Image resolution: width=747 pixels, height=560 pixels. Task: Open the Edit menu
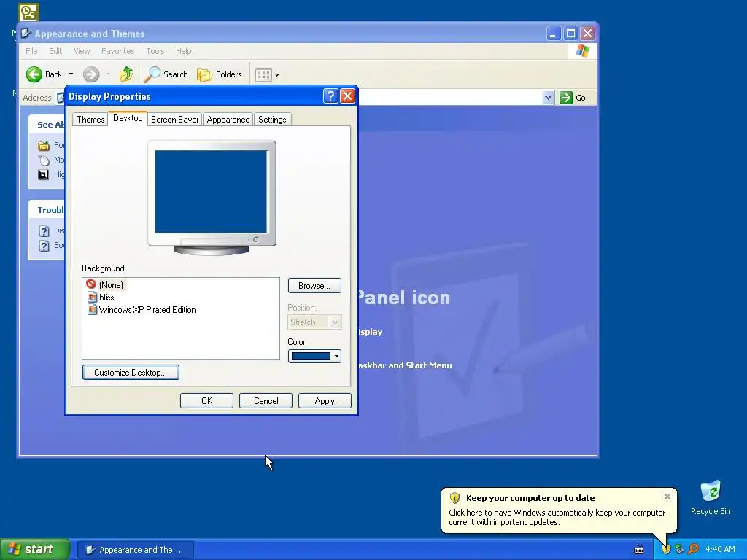(x=55, y=51)
